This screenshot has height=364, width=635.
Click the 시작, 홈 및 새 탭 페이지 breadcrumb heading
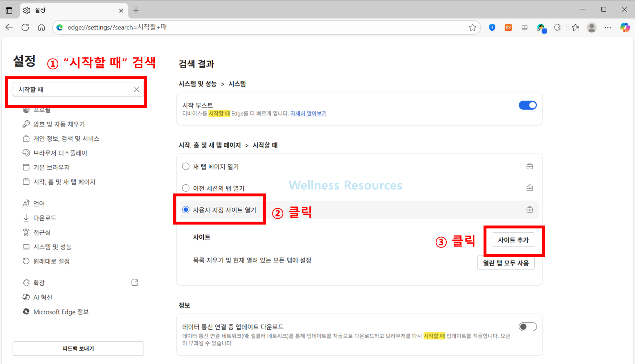(x=210, y=145)
